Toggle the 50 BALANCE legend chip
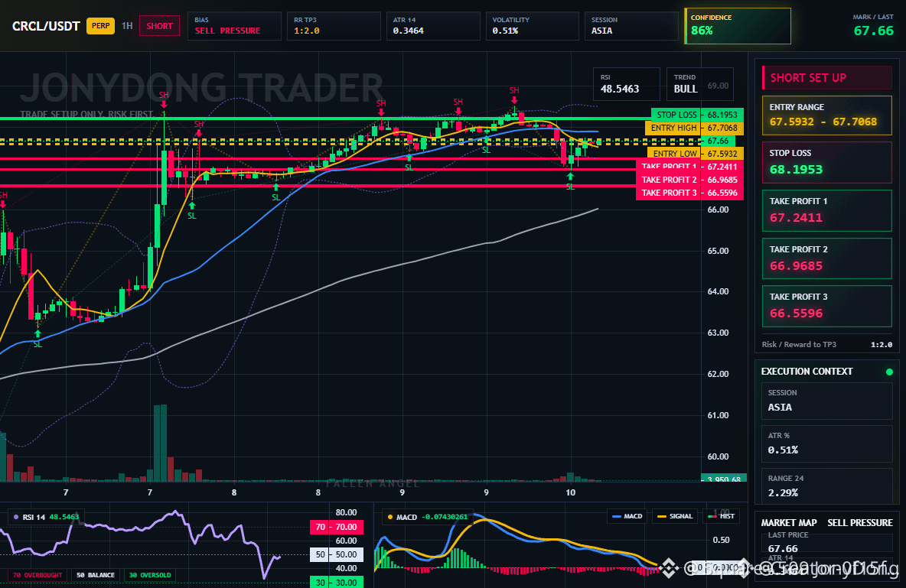This screenshot has height=588, width=906. click(96, 575)
